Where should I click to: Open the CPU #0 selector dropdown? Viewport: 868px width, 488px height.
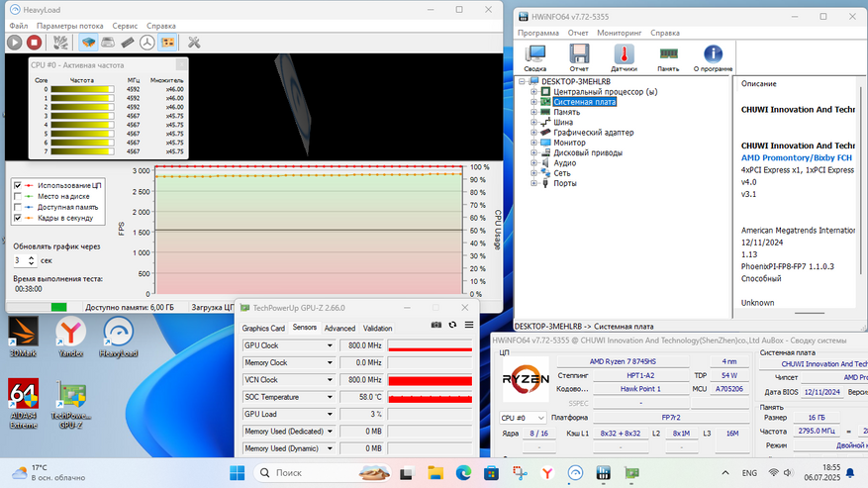click(x=525, y=418)
